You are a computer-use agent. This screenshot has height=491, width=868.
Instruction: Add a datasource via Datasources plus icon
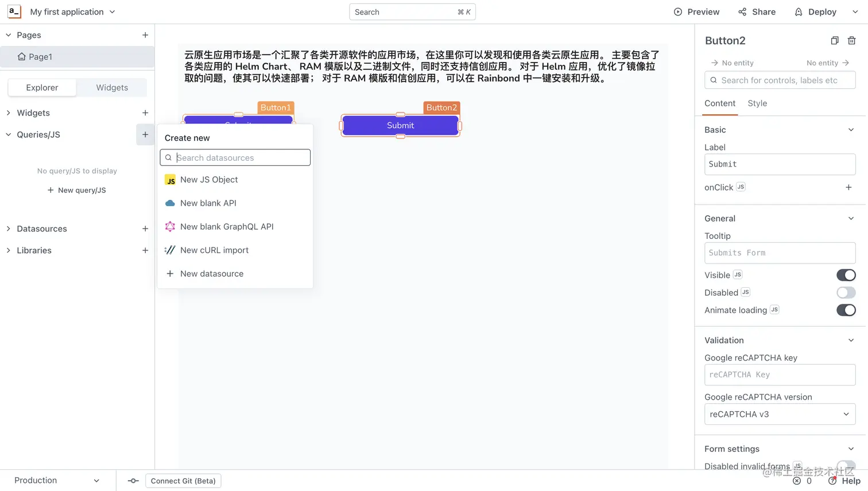tap(145, 229)
